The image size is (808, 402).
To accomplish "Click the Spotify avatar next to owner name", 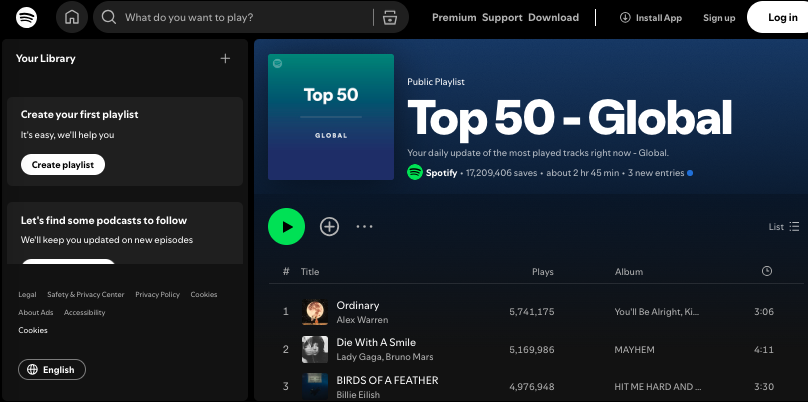I will click(415, 173).
